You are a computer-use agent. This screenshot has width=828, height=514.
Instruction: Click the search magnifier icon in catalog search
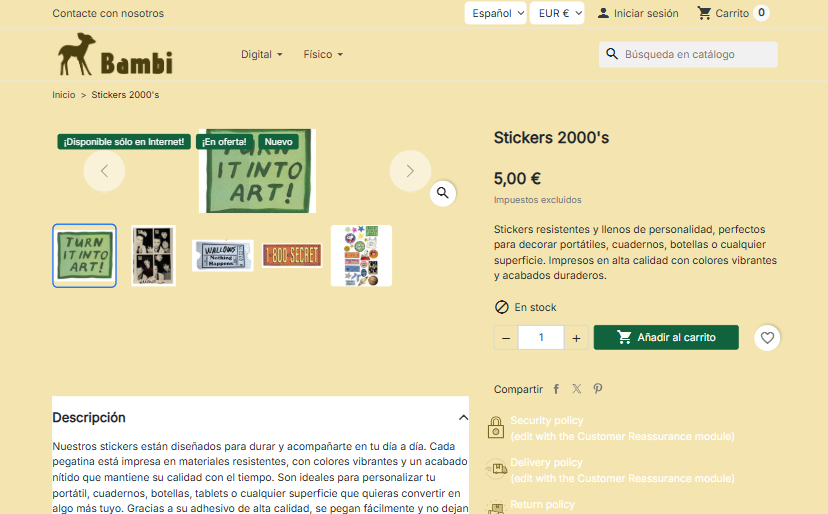[x=612, y=54]
